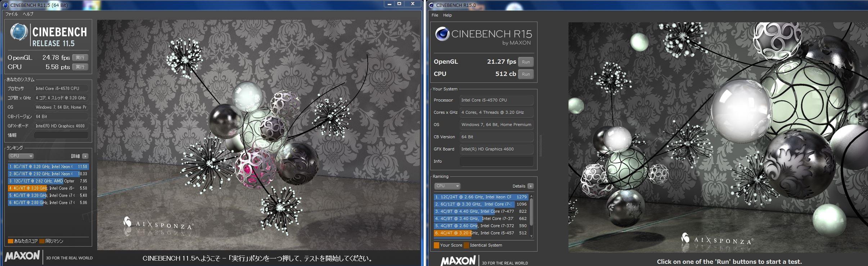Open the CPU ranking dropdown in R15
Viewport: 868px width, 266px height.
pyautogui.click(x=447, y=186)
